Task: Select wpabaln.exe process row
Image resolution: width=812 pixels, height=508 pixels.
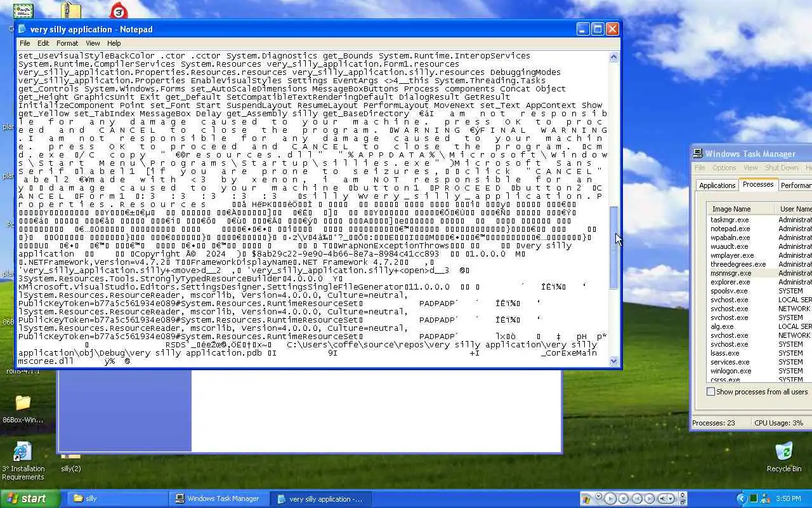Action: coord(759,237)
